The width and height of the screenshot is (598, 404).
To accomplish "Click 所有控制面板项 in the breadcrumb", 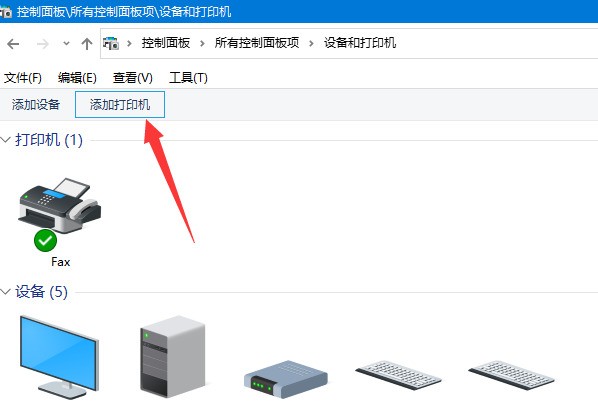I will coord(257,43).
